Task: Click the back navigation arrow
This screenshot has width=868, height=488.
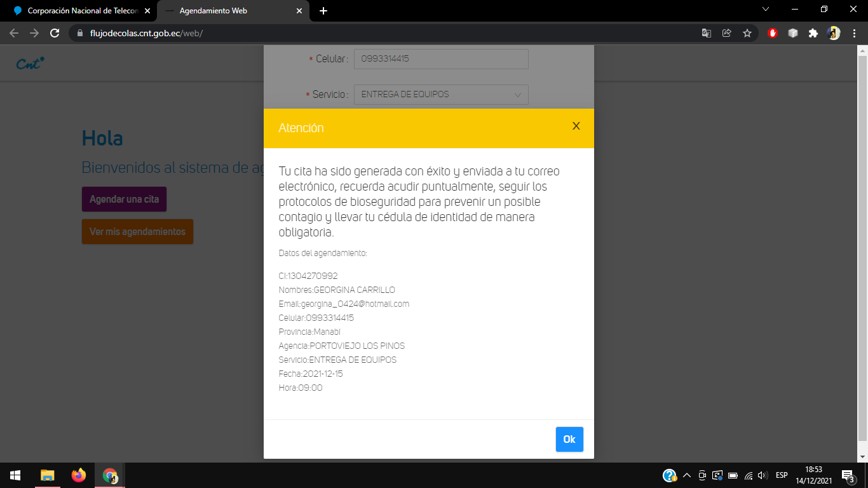Action: [14, 33]
